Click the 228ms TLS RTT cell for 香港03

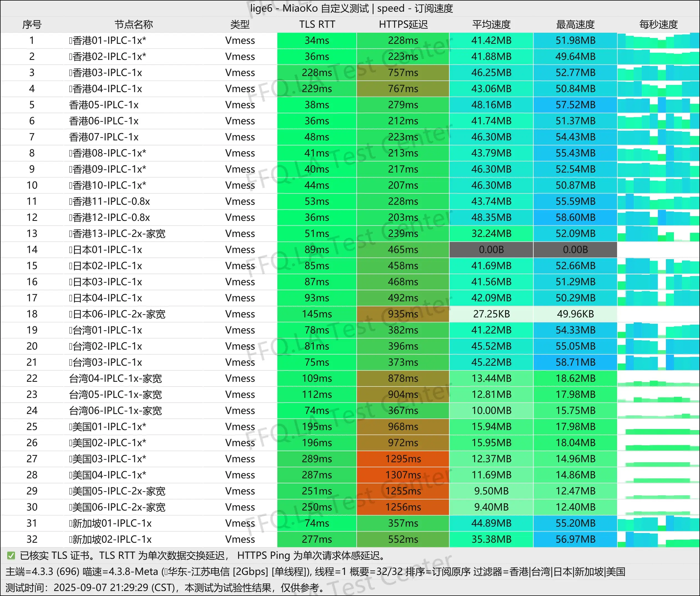click(x=317, y=73)
